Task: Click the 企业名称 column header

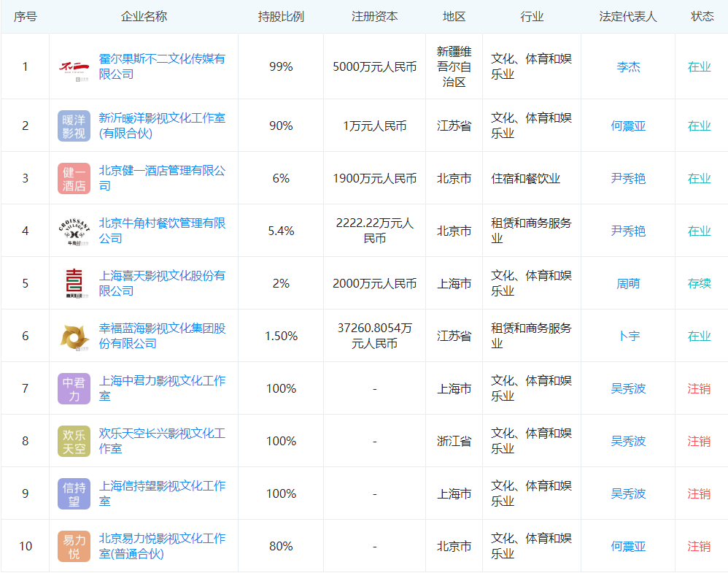Action: pyautogui.click(x=144, y=16)
